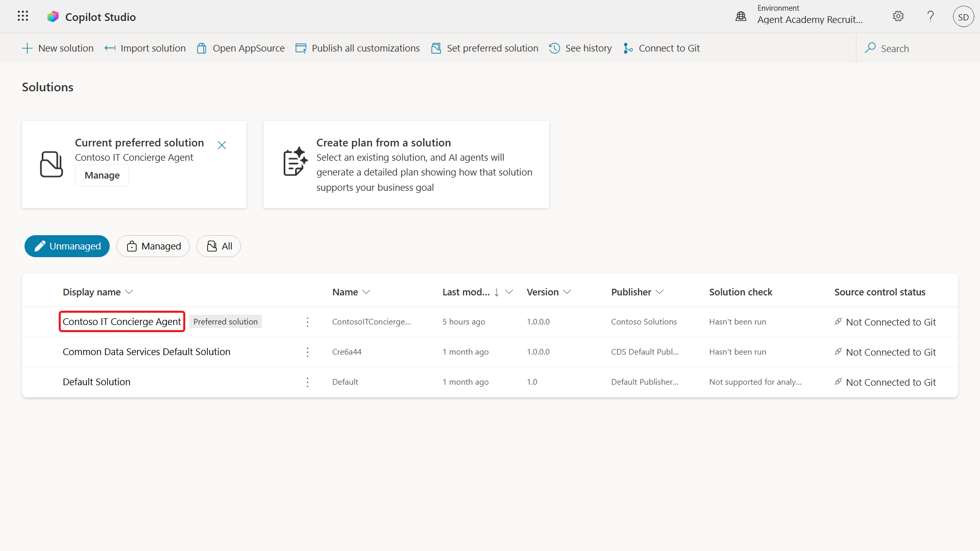
Task: Open the Default Solution row link
Action: click(x=96, y=382)
